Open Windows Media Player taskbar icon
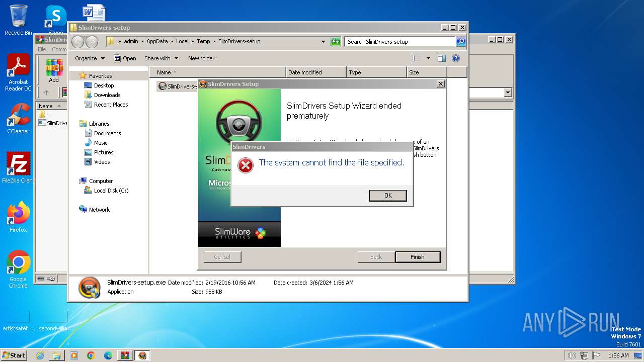This screenshot has height=362, width=644. click(74, 355)
